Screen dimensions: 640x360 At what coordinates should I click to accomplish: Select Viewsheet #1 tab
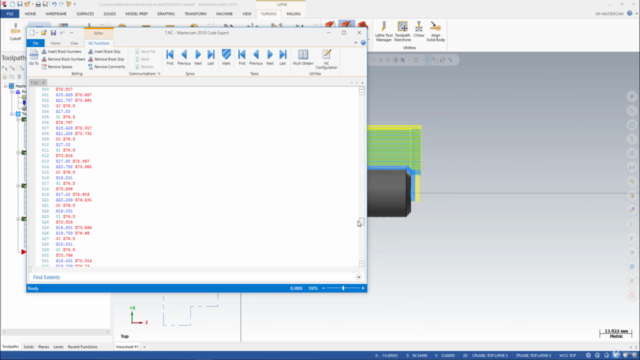pos(127,347)
